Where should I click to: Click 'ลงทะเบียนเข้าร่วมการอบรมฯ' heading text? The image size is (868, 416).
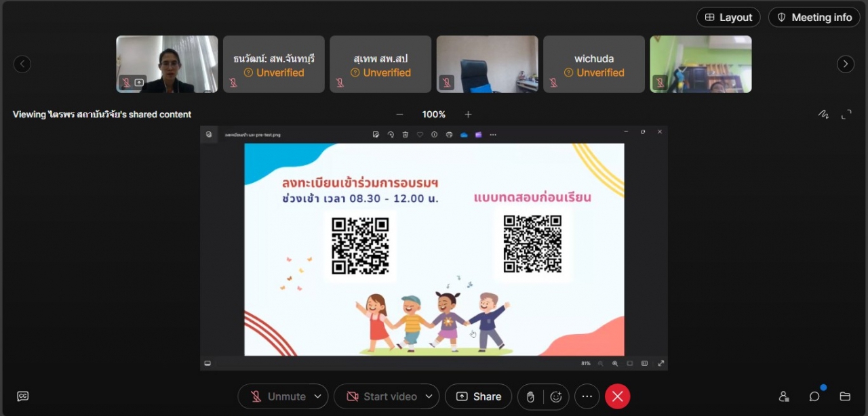tap(360, 183)
